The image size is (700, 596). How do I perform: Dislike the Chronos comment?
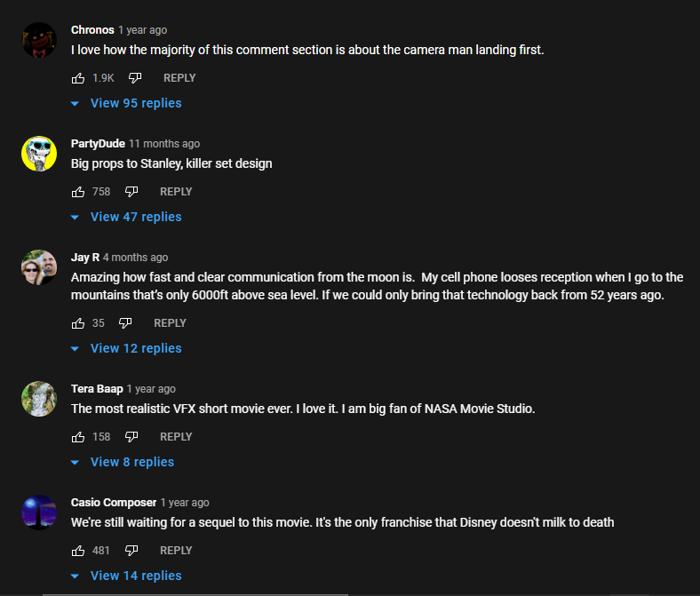[x=135, y=78]
